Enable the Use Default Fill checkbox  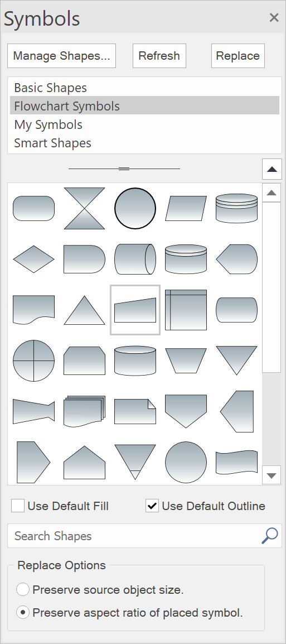[x=18, y=506]
